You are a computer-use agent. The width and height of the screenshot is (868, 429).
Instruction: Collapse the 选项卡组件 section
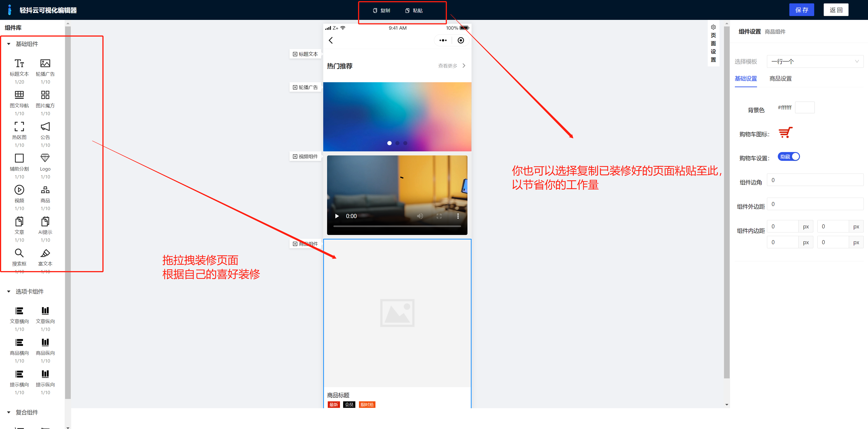coord(9,291)
